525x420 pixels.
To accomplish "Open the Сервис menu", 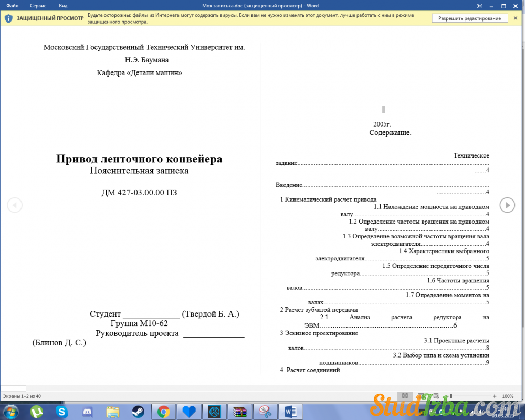I will click(38, 6).
